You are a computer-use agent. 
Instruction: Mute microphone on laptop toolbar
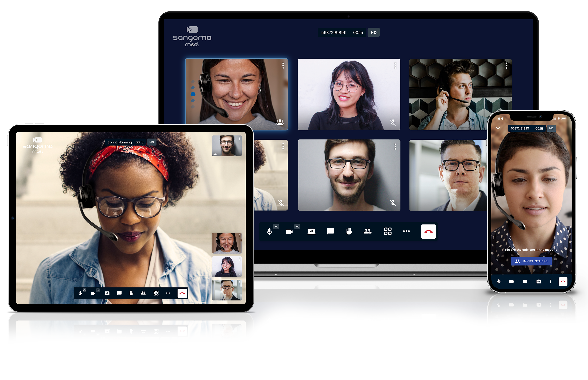click(x=269, y=231)
